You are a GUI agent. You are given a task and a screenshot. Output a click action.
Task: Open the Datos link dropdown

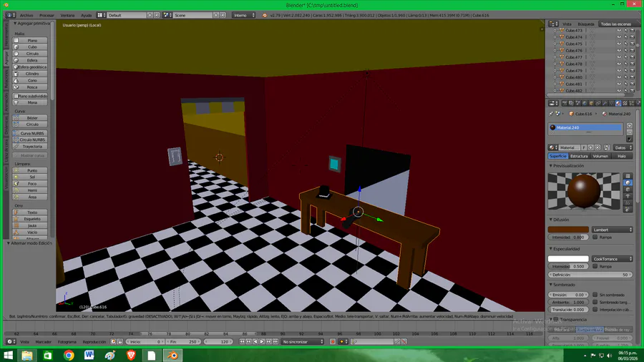tap(623, 148)
